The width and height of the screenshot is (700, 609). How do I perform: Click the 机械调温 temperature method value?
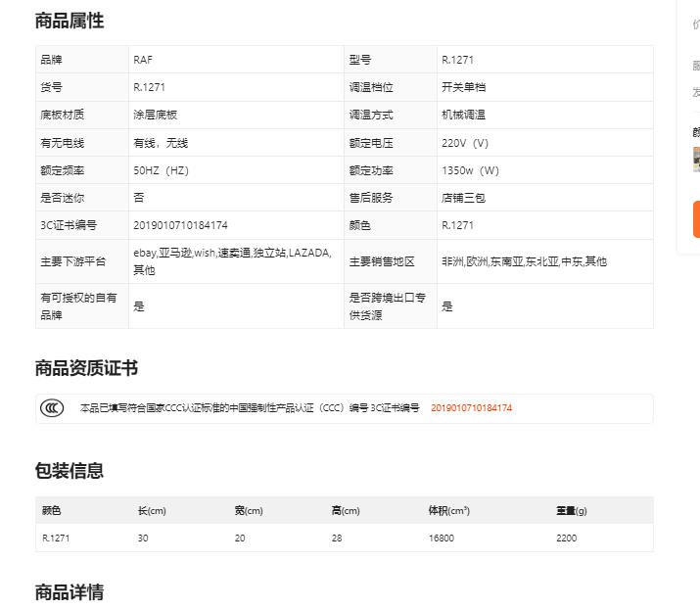click(463, 115)
